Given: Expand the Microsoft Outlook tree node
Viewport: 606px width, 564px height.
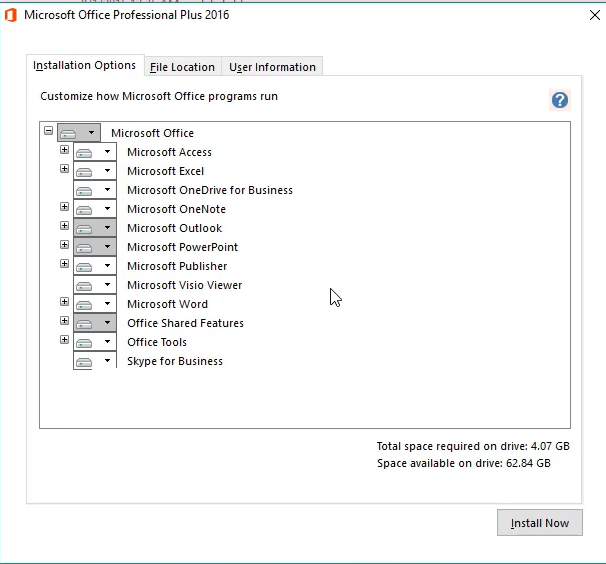Looking at the screenshot, I should (x=64, y=226).
